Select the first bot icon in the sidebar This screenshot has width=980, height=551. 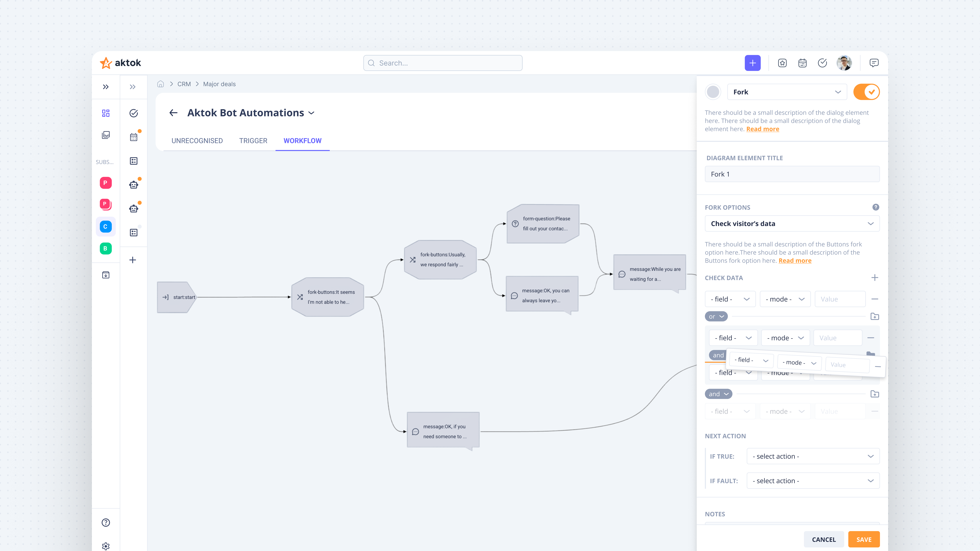point(133,184)
